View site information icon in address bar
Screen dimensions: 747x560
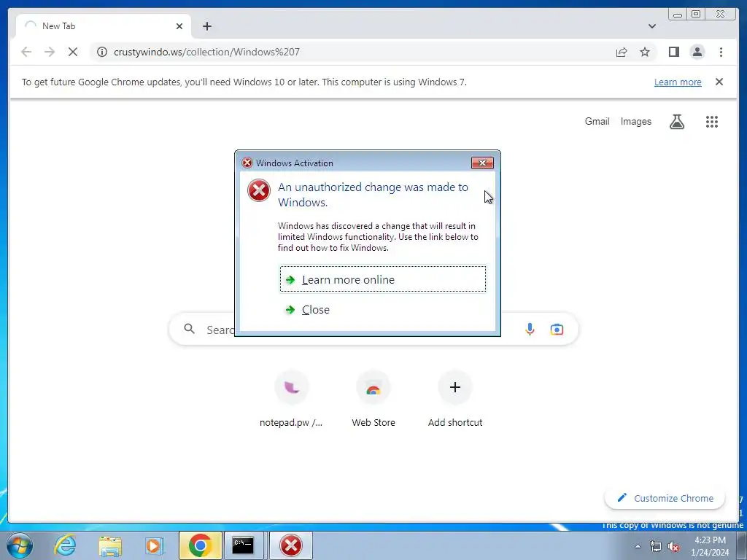pyautogui.click(x=102, y=52)
